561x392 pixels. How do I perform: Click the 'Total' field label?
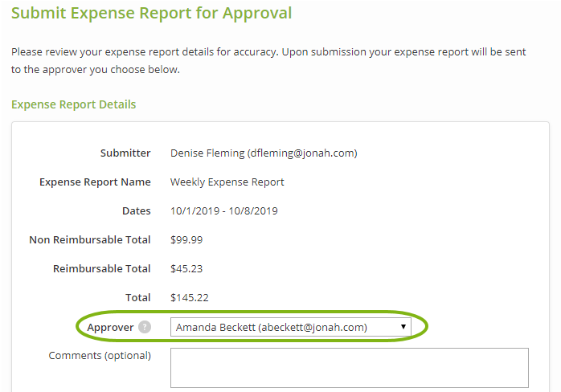pyautogui.click(x=138, y=297)
